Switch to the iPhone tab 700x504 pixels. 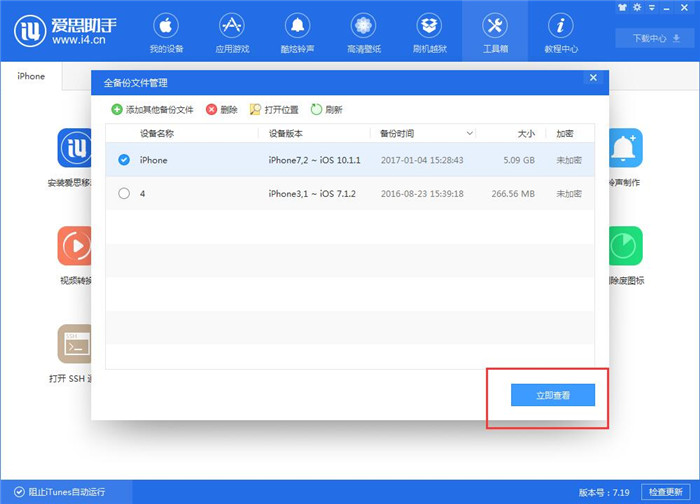point(31,76)
